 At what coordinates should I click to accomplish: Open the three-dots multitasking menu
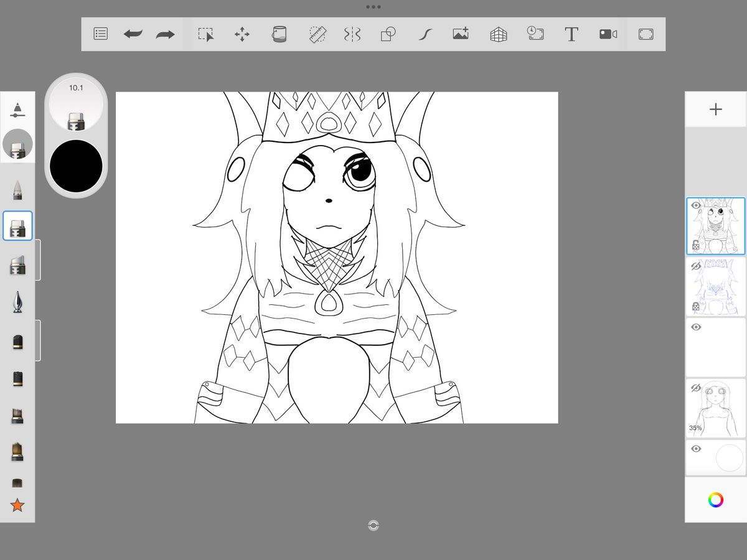pos(374,7)
